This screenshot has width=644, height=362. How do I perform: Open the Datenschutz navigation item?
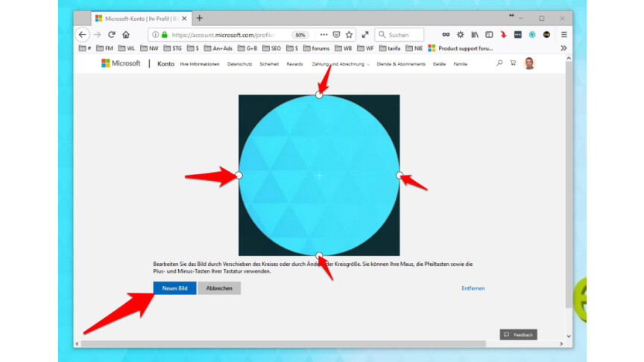[239, 64]
